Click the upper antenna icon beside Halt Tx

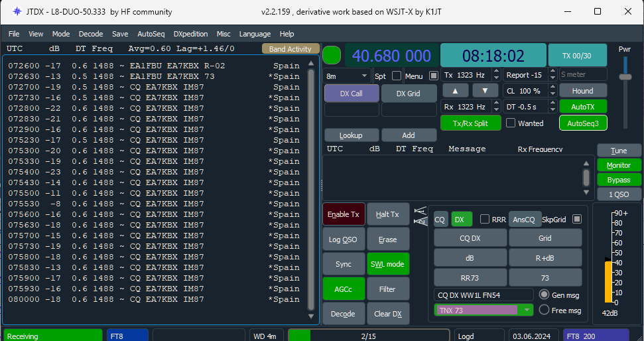pos(419,211)
